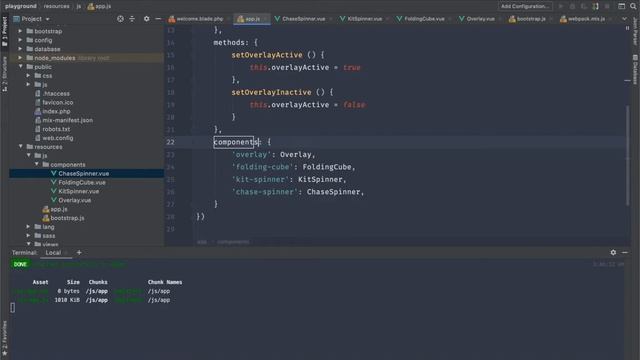
Task: Click the setOverlayInactive method name
Action: (x=271, y=92)
